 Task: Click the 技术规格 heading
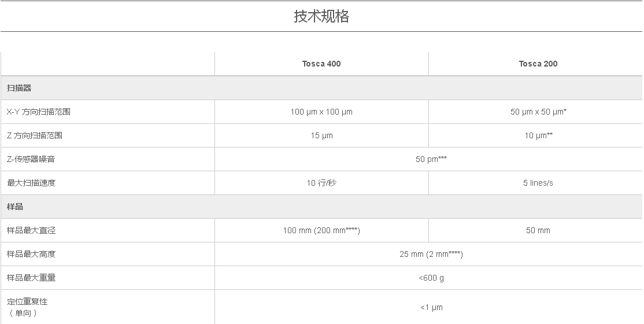click(x=321, y=16)
